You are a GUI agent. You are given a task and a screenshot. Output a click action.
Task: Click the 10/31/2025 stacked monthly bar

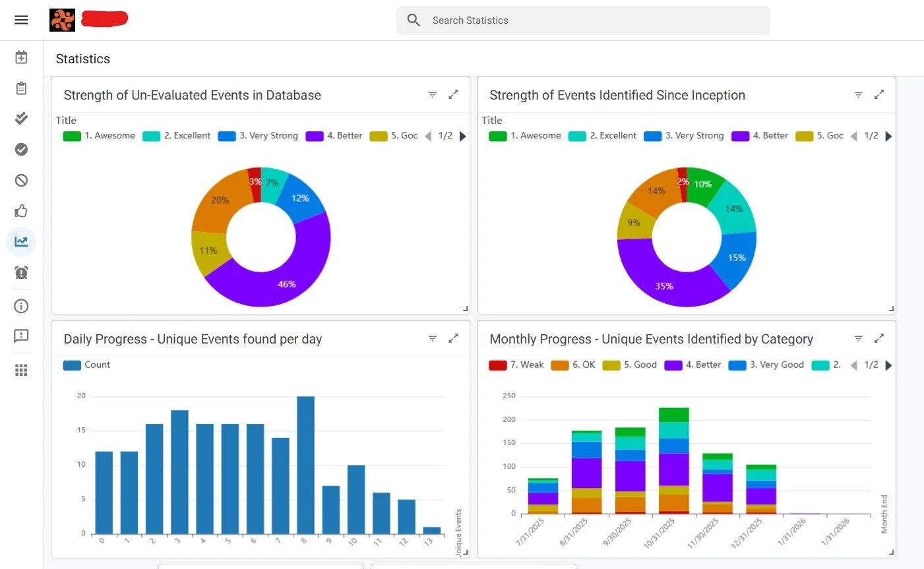(x=673, y=460)
